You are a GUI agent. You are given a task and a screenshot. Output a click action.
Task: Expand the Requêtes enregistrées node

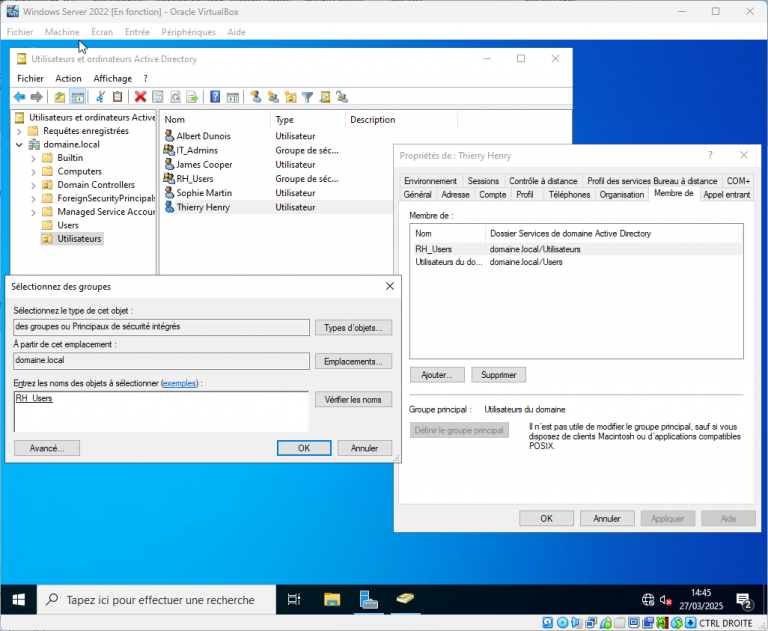point(20,131)
